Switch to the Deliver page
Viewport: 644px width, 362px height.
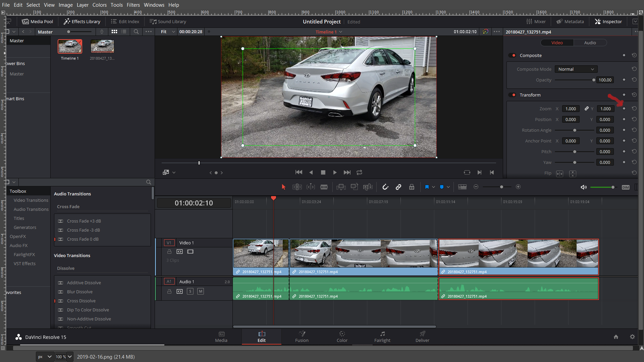point(422,337)
